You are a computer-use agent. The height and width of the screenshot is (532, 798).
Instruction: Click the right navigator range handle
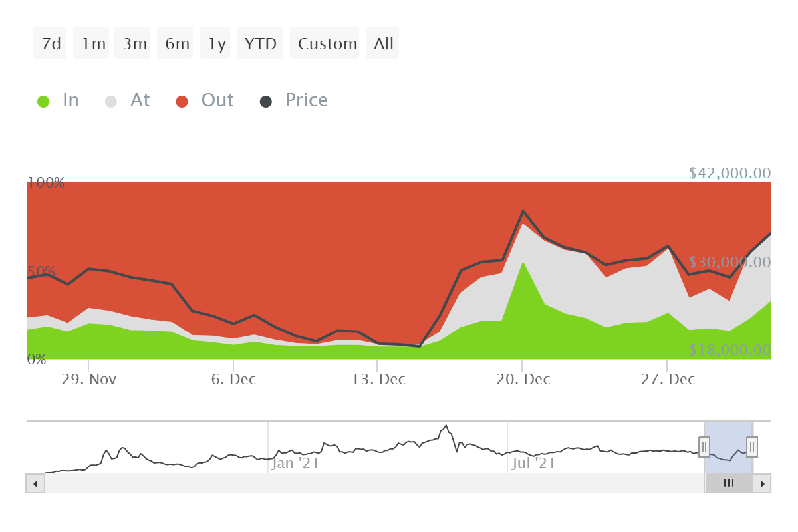pos(752,447)
